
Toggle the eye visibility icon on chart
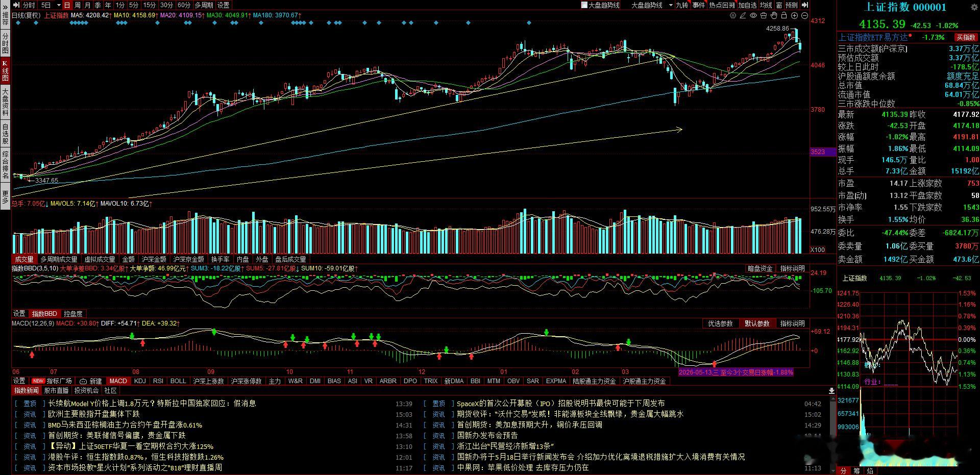753,16
